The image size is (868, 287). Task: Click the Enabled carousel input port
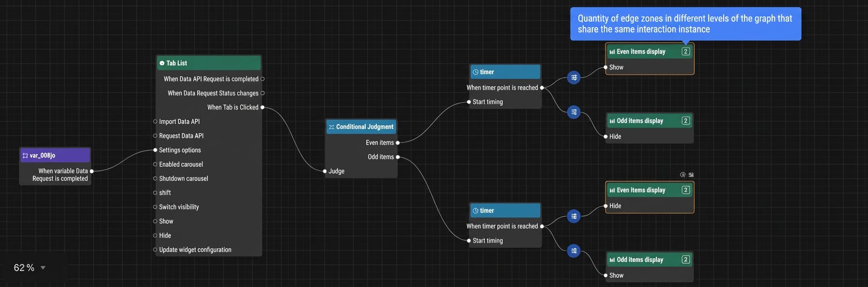[155, 164]
